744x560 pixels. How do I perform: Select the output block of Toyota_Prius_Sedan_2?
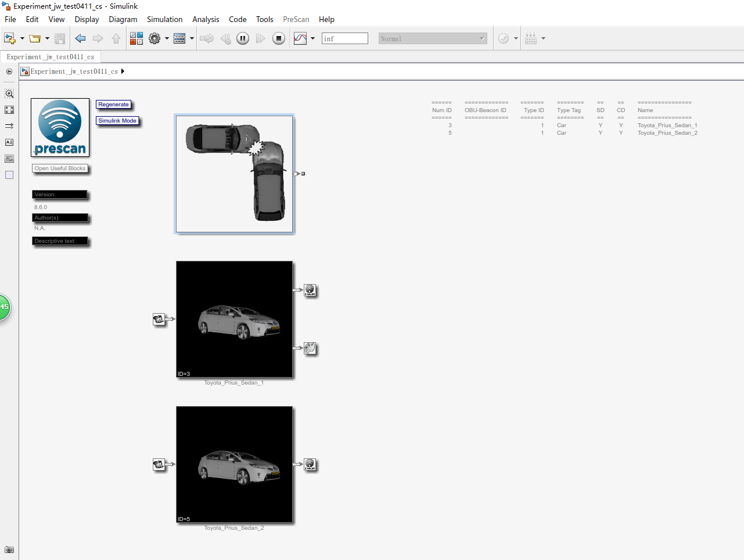click(310, 464)
